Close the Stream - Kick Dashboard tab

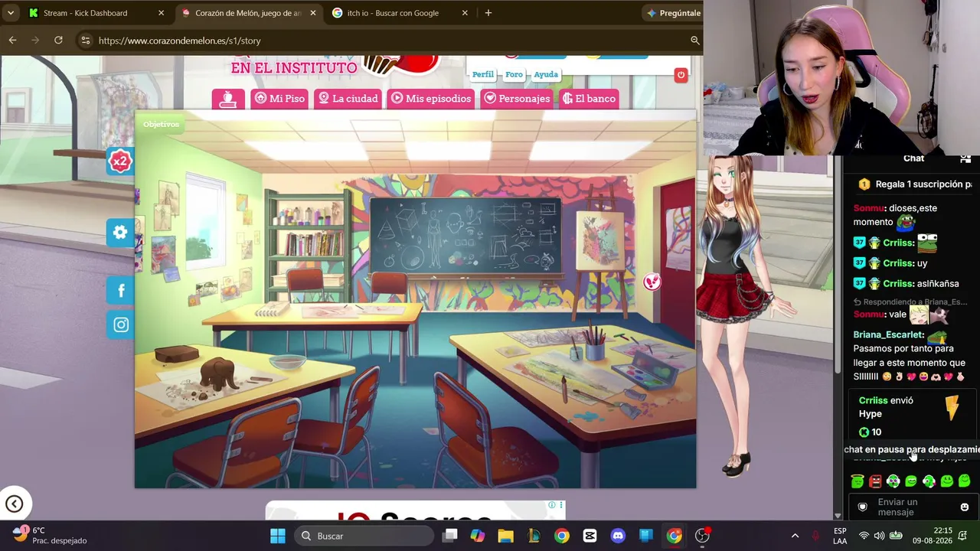[x=161, y=13]
